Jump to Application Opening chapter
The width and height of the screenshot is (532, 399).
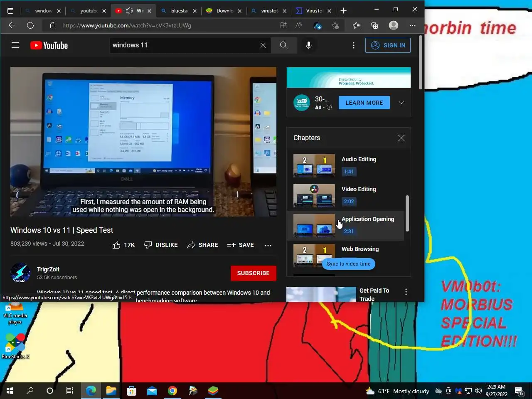tap(345, 226)
